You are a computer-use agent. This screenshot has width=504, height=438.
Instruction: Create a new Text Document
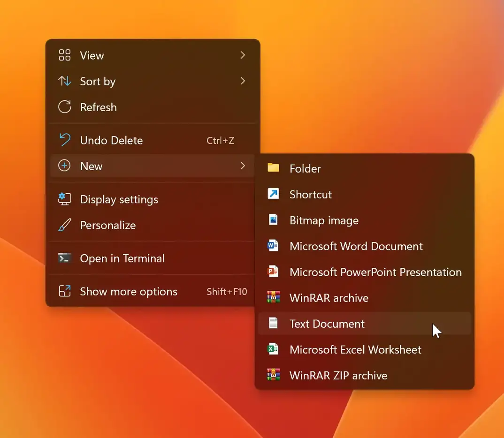365,324
